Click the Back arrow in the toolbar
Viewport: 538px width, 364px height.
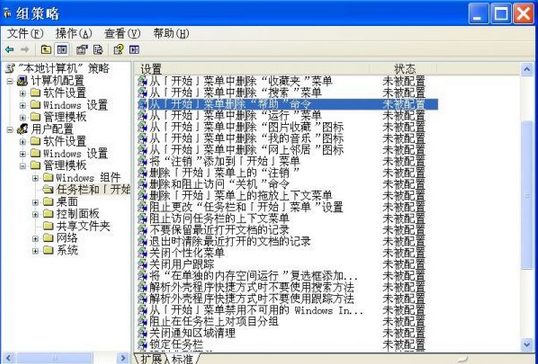pyautogui.click(x=10, y=50)
